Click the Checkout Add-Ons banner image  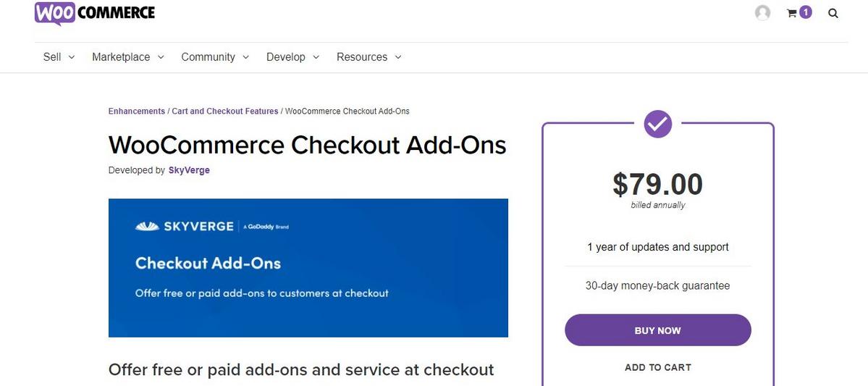(308, 268)
